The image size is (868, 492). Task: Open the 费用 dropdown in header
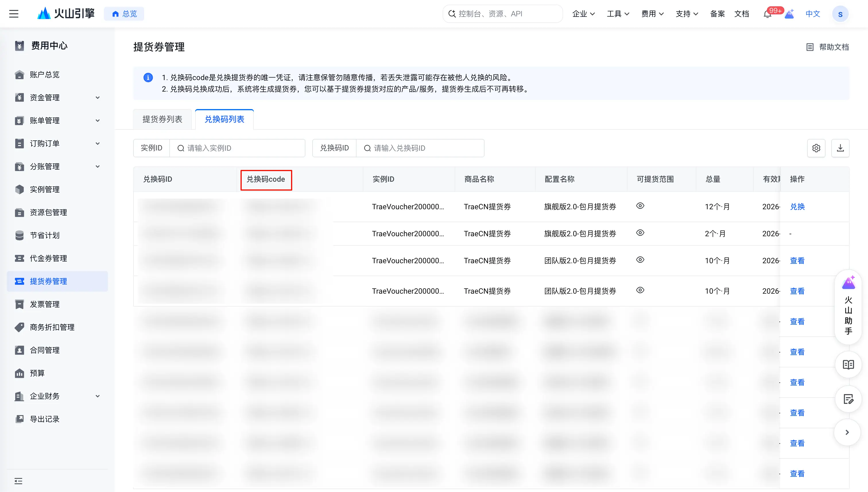tap(652, 14)
